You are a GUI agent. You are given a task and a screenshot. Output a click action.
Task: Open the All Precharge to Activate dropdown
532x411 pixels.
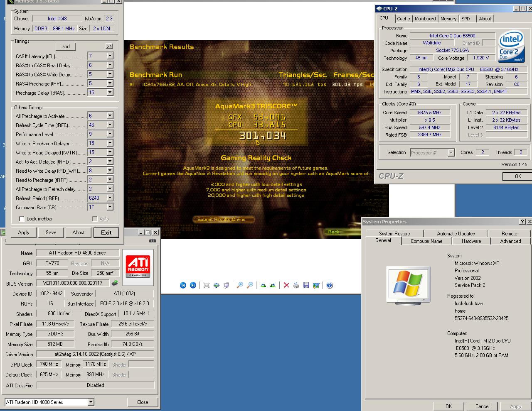coord(110,116)
